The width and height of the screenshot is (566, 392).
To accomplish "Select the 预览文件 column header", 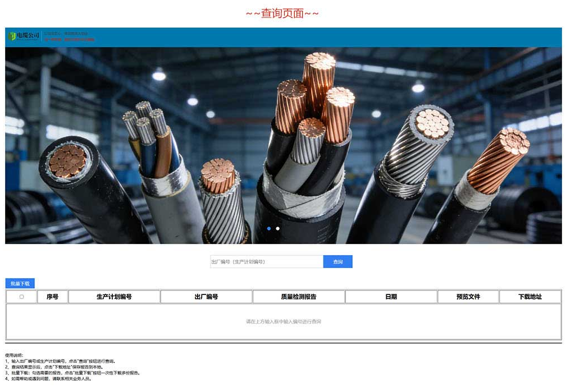I will pyautogui.click(x=468, y=297).
